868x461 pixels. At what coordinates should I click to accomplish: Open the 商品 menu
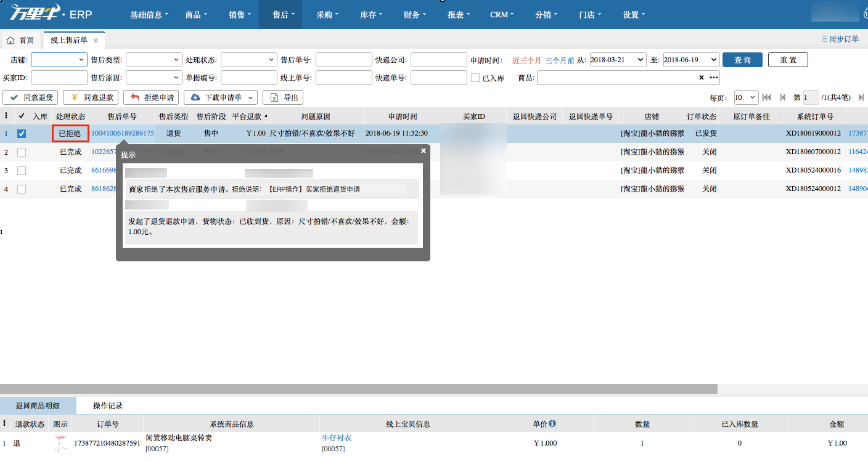(x=197, y=14)
